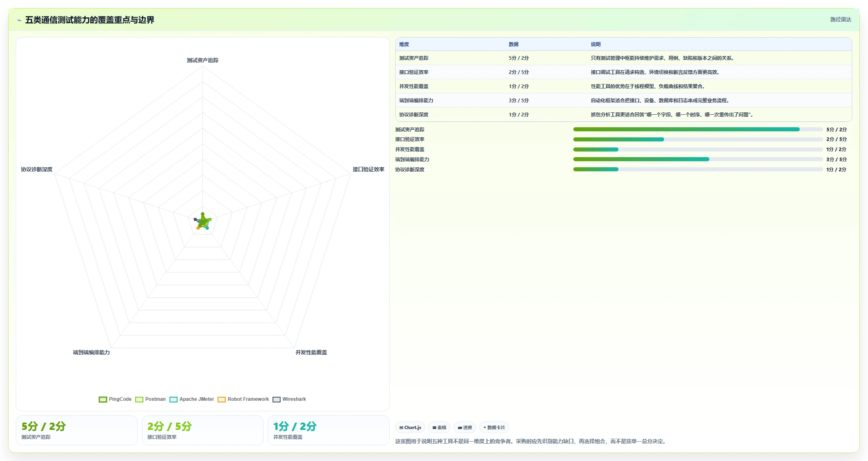The image size is (868, 461).
Task: Click the footer description paragraph about tool selection
Action: [x=531, y=441]
